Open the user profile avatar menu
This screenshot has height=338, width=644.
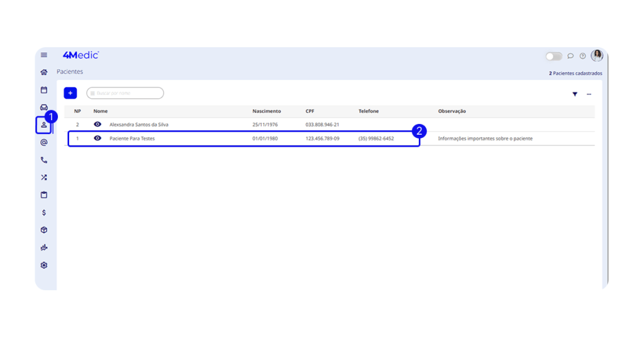(x=597, y=55)
